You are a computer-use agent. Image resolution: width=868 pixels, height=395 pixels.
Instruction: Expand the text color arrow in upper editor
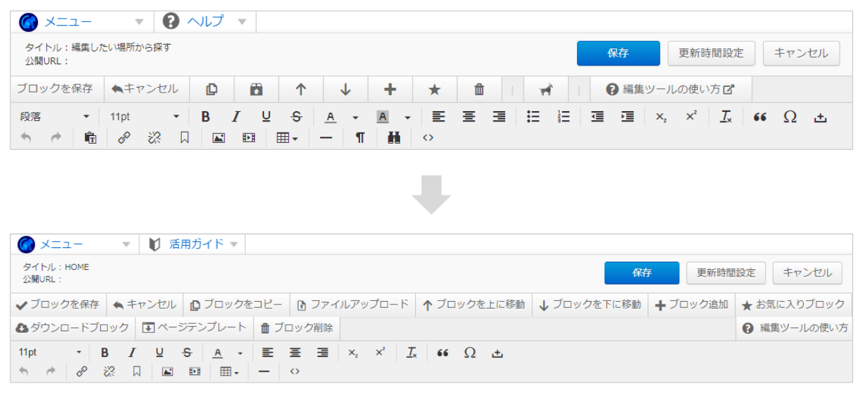355,117
